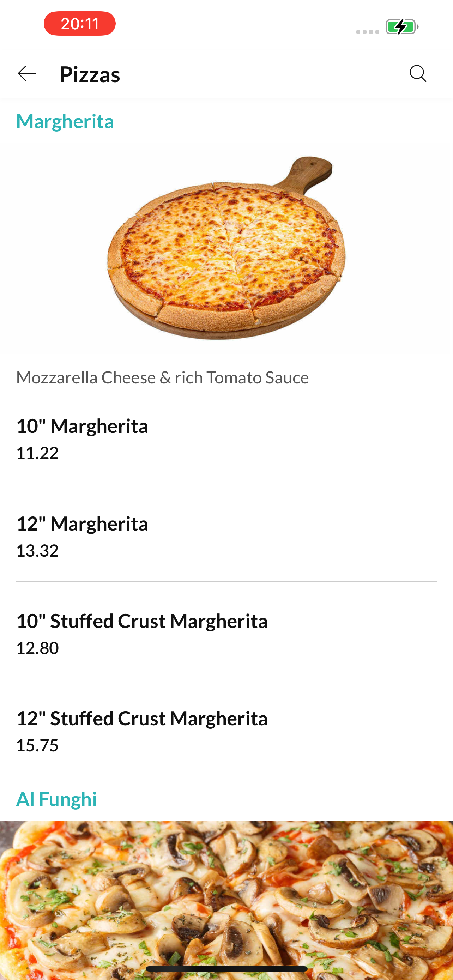
Task: Tap the Margherita section heading
Action: [x=65, y=121]
